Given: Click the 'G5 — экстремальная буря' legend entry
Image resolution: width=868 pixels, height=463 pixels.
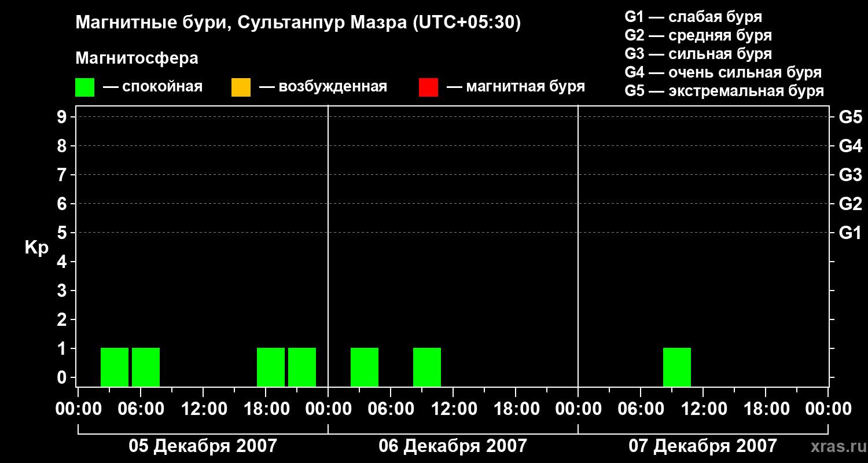Looking at the screenshot, I should tap(724, 91).
